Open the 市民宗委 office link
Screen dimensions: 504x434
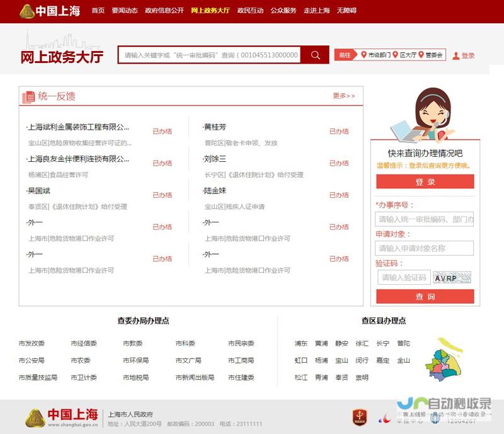241,343
